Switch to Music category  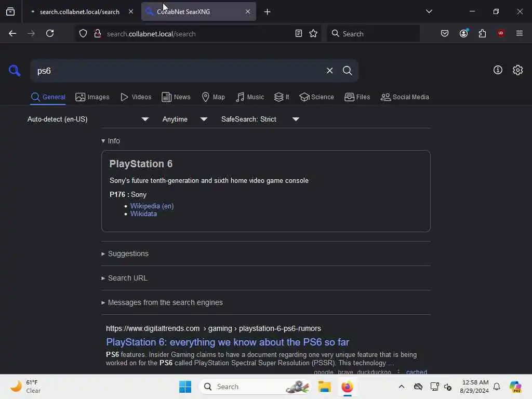click(x=250, y=97)
